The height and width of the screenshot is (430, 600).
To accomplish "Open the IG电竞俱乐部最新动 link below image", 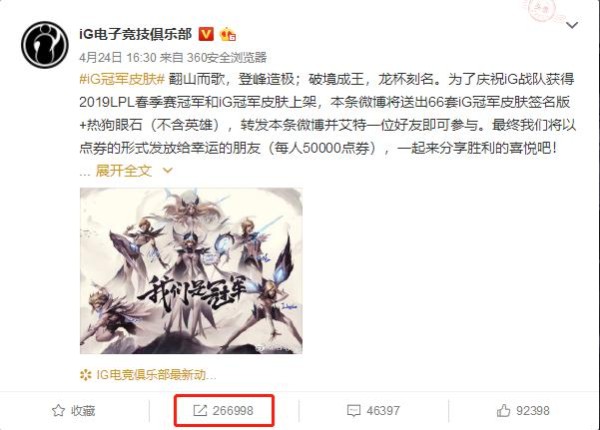I will (x=156, y=375).
